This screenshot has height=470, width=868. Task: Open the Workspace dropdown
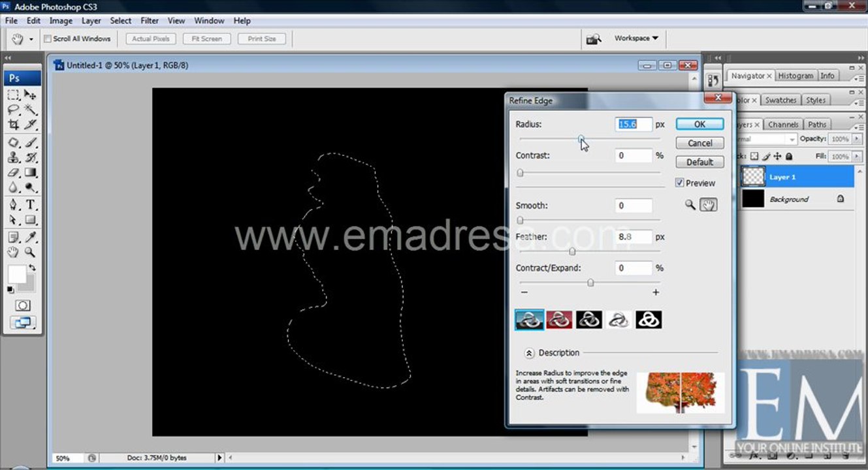click(x=636, y=39)
